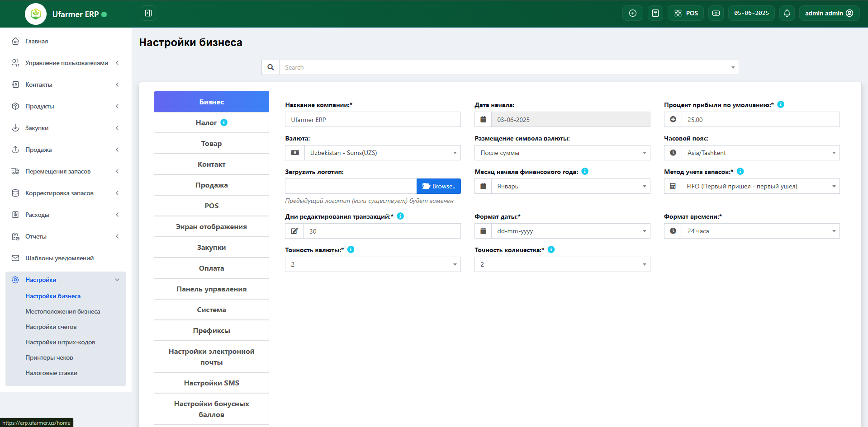868x427 pixels.
Task: Open the Часовой пояс timezone dropdown
Action: [x=760, y=153]
